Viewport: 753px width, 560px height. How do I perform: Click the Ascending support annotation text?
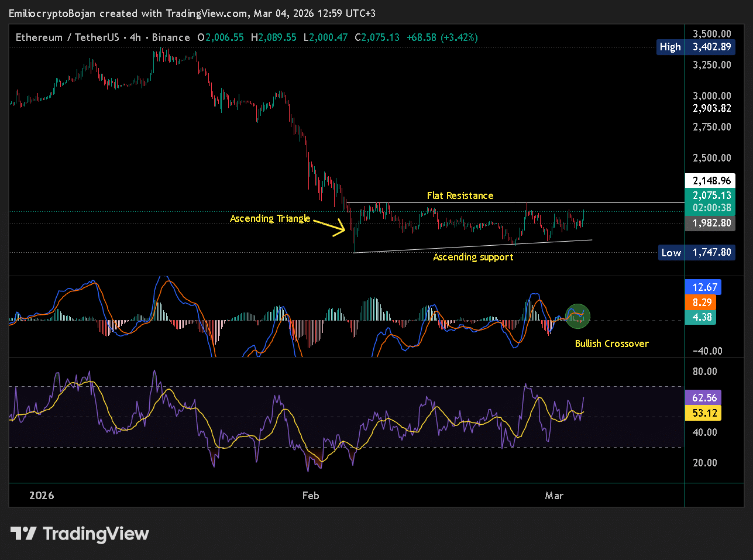pos(473,257)
